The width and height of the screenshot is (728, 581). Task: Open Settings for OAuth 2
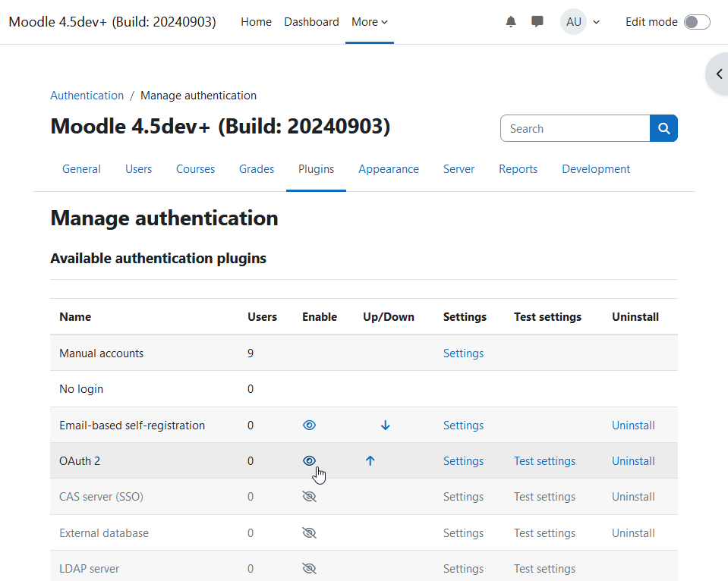click(x=463, y=461)
